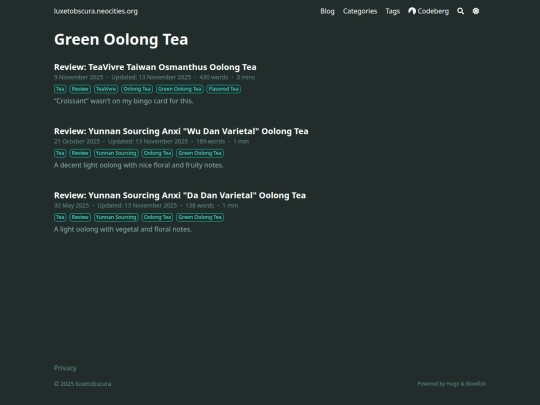The width and height of the screenshot is (540, 405).
Task: Click the "430 words" count text
Action: click(x=214, y=77)
